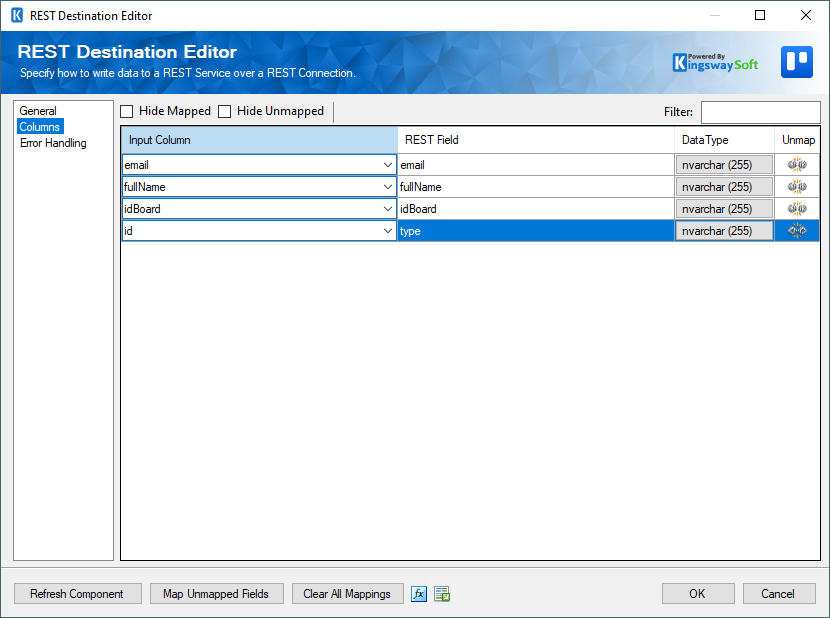This screenshot has height=618, width=830.
Task: Click the DataType column header
Action: pos(724,140)
